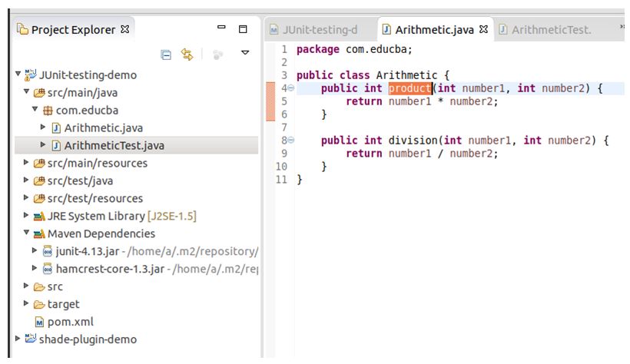Select Arithmetic.java in Project Explorer
The image size is (630, 364).
(103, 128)
